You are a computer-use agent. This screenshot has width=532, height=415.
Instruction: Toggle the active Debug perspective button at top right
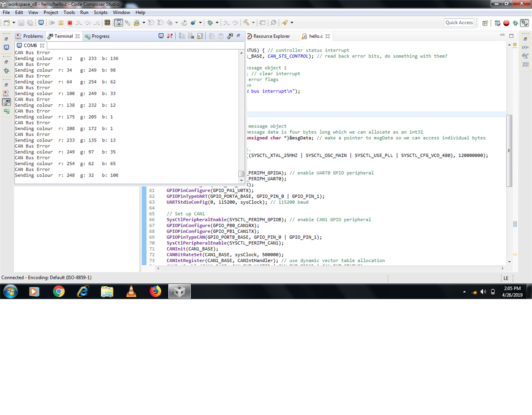(x=525, y=23)
